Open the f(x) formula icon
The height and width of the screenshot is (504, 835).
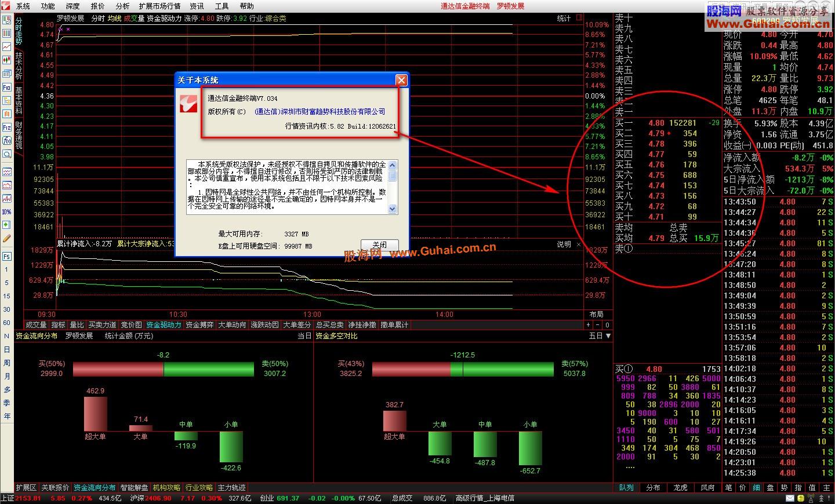coord(7,141)
